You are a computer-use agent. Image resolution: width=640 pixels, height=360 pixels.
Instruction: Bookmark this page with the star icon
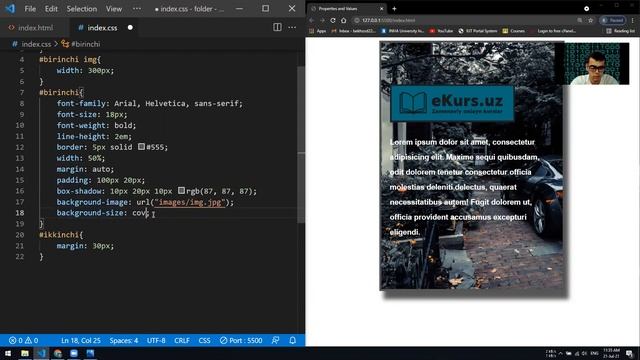tap(590, 20)
